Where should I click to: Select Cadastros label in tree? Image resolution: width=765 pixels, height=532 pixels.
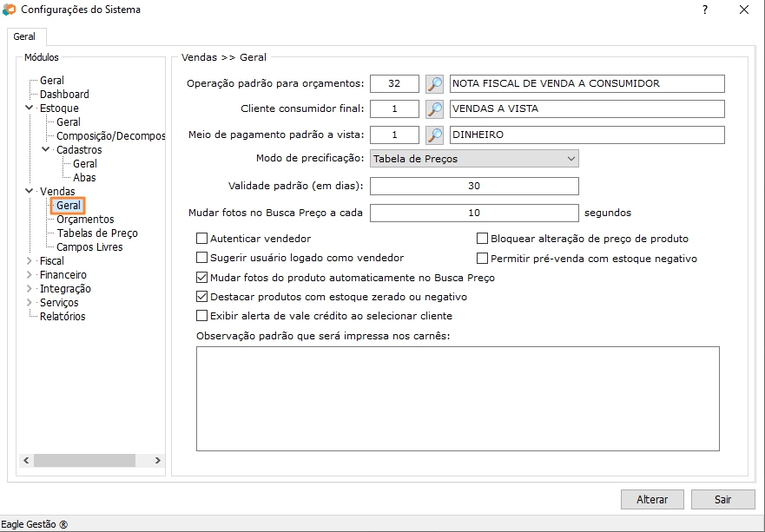click(x=79, y=149)
